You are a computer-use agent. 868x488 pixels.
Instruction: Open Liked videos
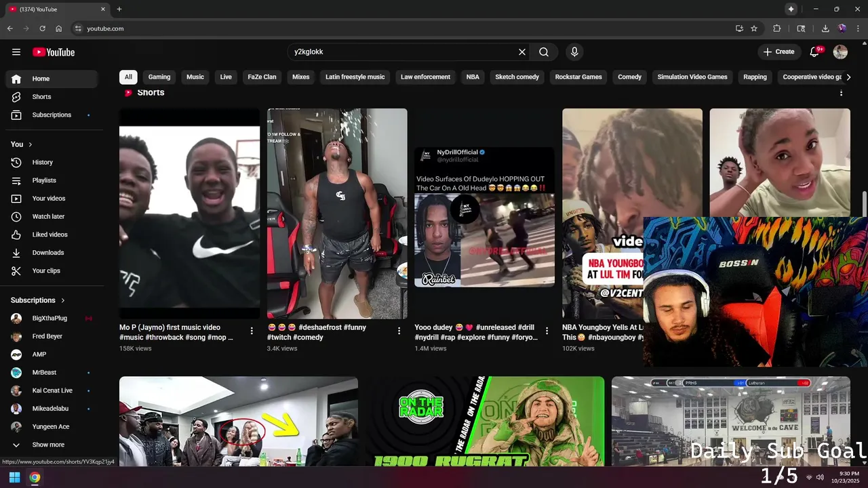[x=52, y=235]
